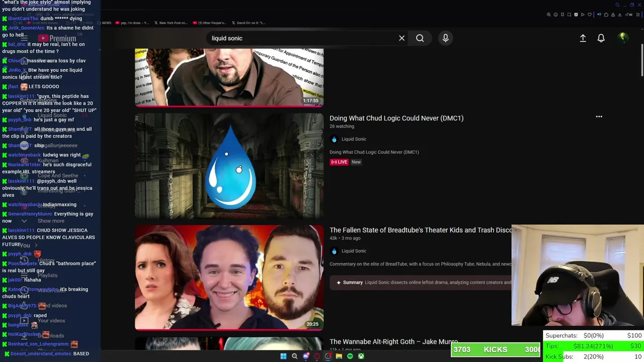Image resolution: width=644 pixels, height=362 pixels.
Task: Open the notifications bell
Action: [601, 38]
